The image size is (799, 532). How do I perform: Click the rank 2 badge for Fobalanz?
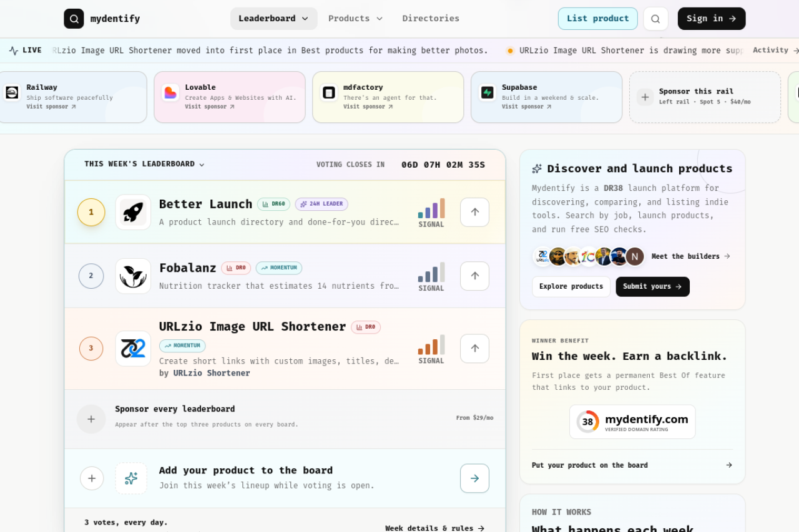point(91,276)
